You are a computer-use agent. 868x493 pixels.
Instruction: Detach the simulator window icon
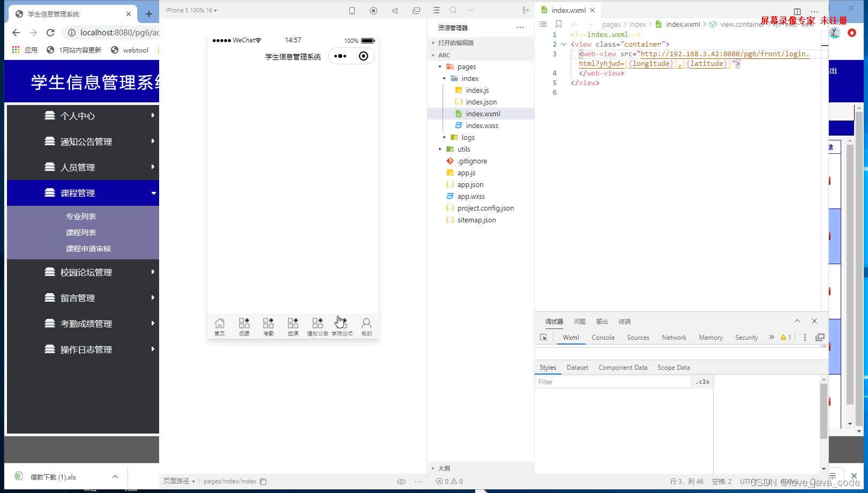[416, 10]
